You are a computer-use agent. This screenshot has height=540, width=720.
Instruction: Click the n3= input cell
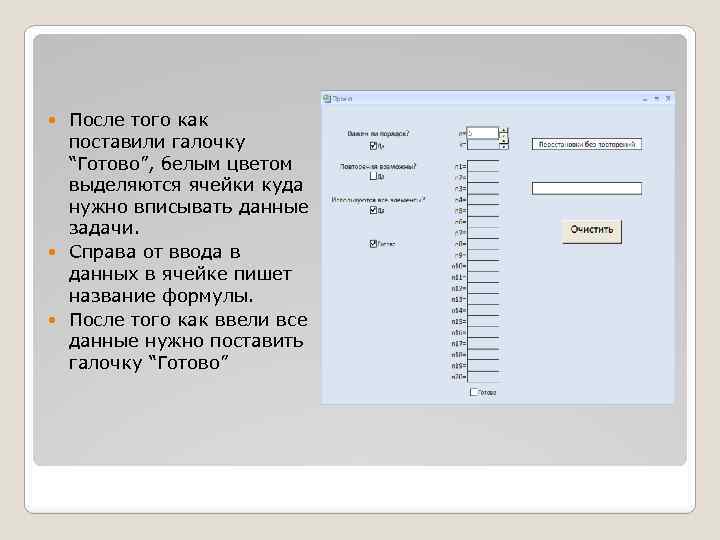click(483, 188)
